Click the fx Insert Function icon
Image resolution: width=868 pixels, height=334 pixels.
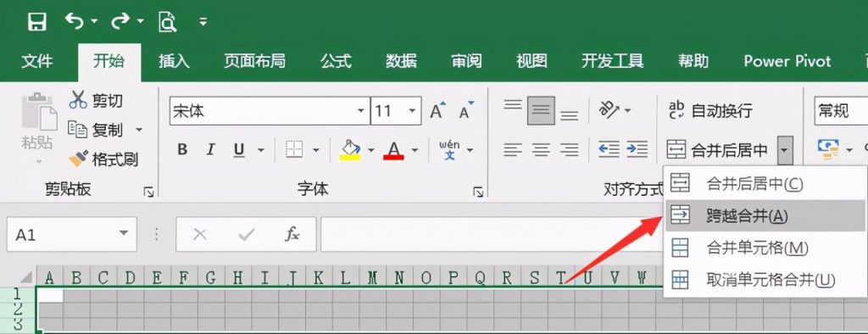click(292, 234)
